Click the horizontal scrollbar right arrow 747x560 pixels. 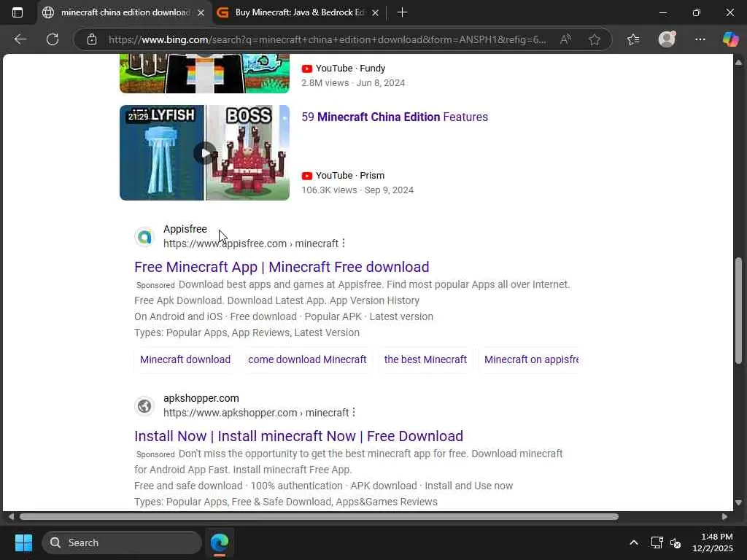click(724, 517)
